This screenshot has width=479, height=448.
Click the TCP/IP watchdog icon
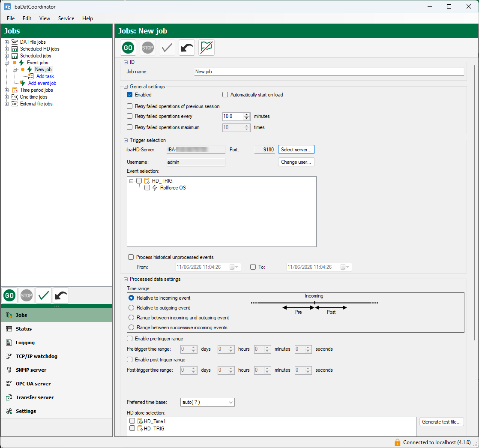(x=9, y=356)
